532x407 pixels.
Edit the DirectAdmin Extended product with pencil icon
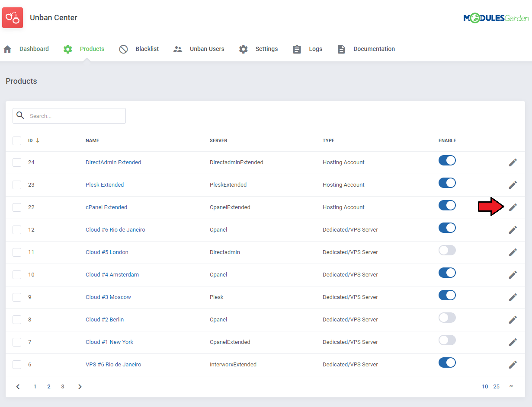pyautogui.click(x=513, y=162)
